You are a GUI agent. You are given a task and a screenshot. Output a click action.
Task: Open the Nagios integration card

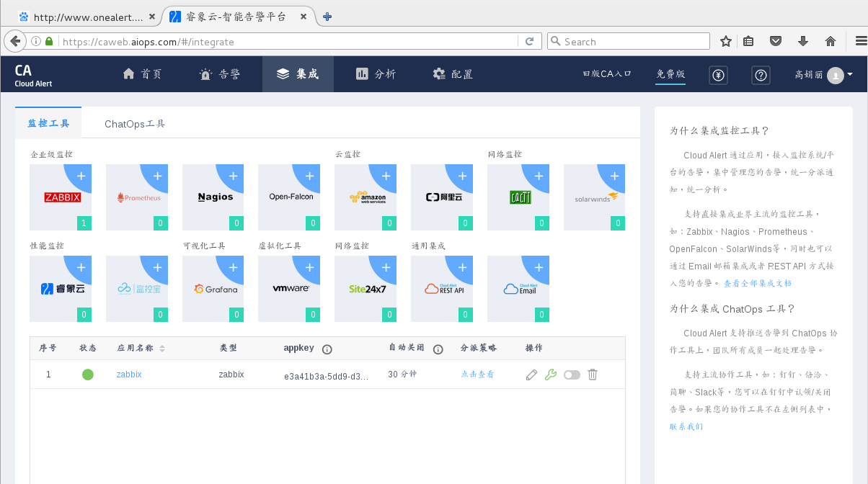(x=213, y=197)
